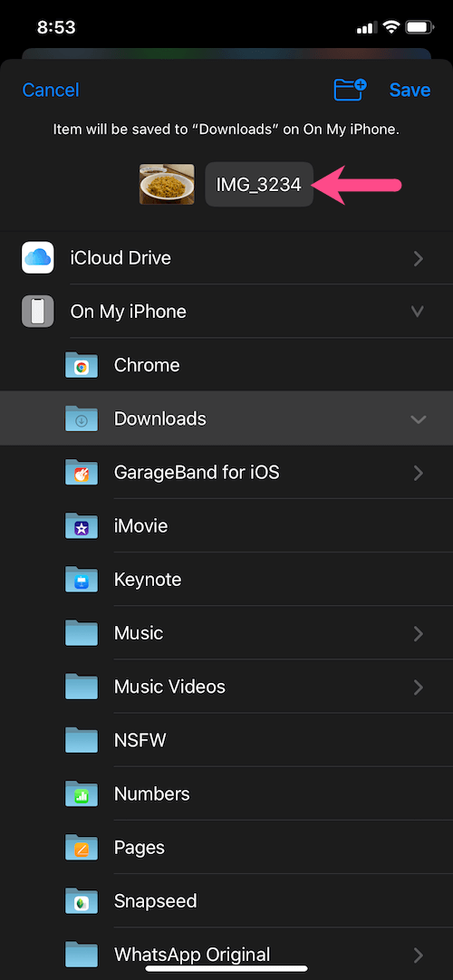Tap the Music folder icon
The image size is (453, 980).
[82, 634]
